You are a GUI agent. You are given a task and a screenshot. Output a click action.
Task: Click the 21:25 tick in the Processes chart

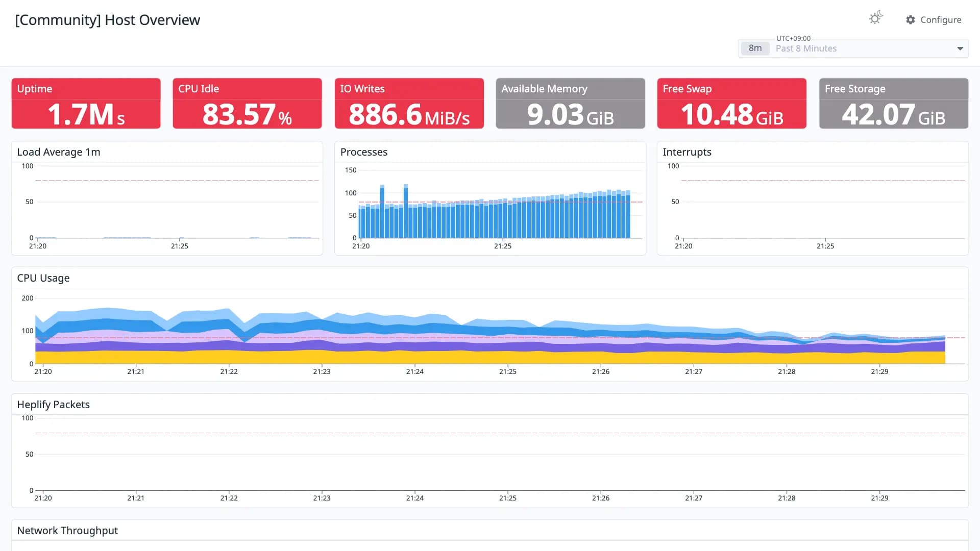point(503,246)
